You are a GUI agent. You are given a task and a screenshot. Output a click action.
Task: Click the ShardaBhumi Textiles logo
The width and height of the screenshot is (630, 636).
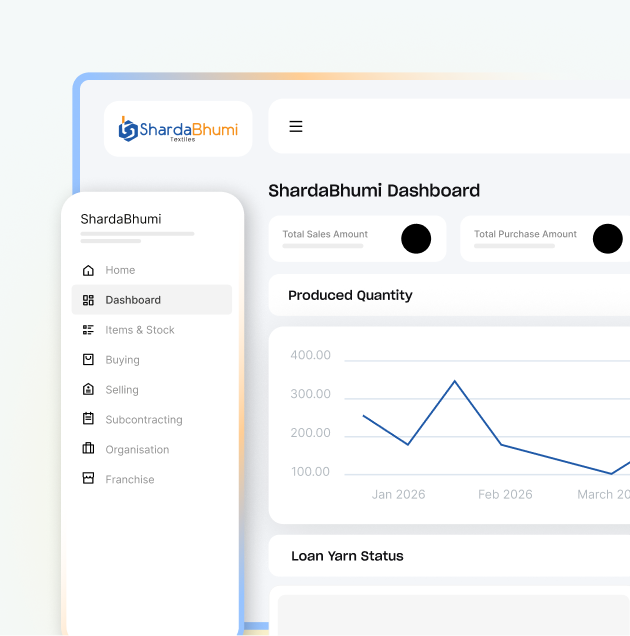[x=178, y=129]
